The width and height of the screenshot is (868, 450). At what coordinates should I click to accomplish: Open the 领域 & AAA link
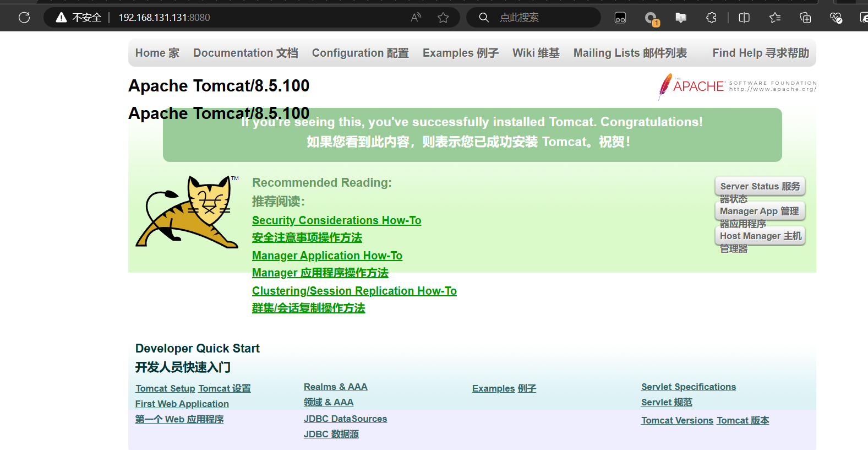pyautogui.click(x=329, y=402)
